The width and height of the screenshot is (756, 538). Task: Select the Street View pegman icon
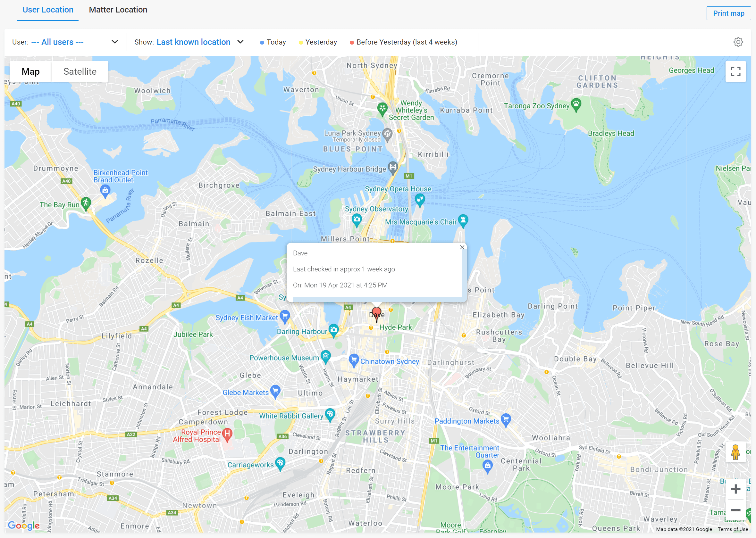coord(735,451)
